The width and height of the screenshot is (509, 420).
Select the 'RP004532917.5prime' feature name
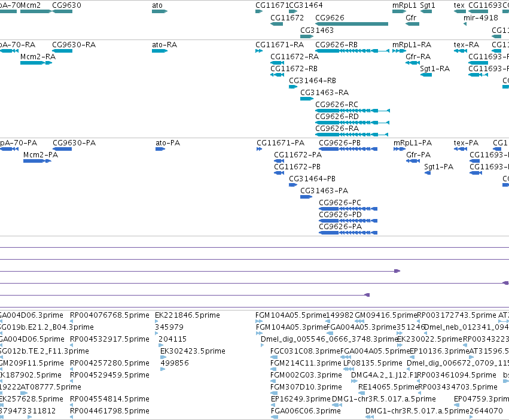109,339
